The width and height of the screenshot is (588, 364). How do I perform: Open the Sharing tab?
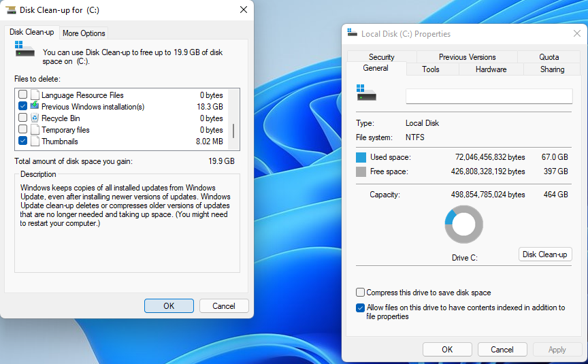(552, 69)
